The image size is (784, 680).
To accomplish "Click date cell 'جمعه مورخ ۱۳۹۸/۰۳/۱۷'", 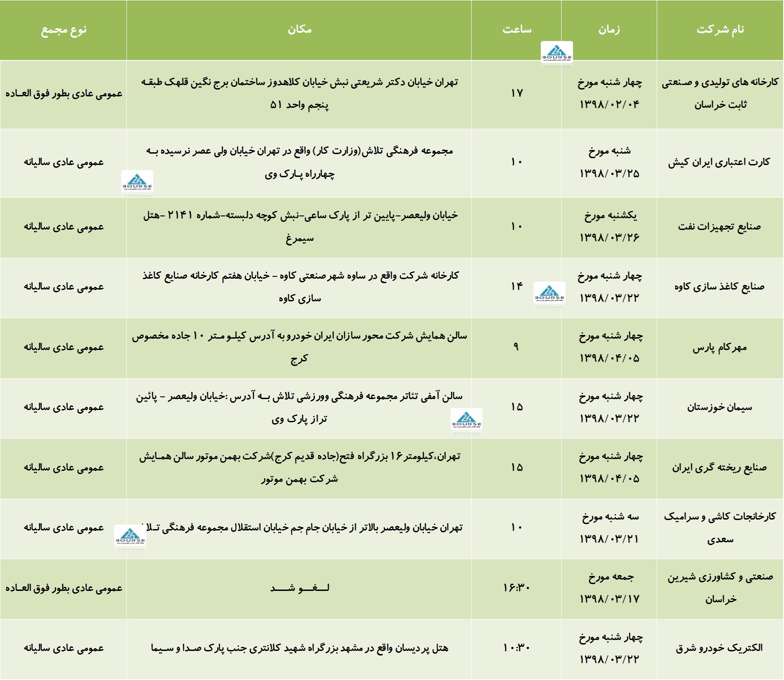I will 609,588.
